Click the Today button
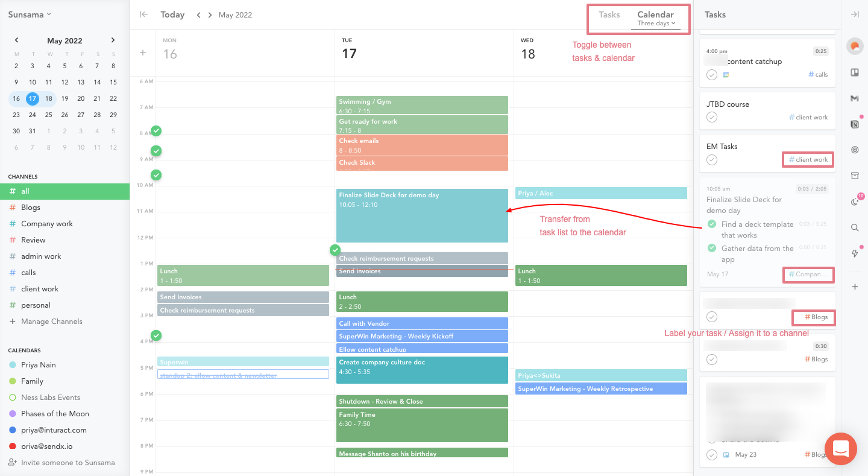The image size is (868, 476). coord(172,14)
